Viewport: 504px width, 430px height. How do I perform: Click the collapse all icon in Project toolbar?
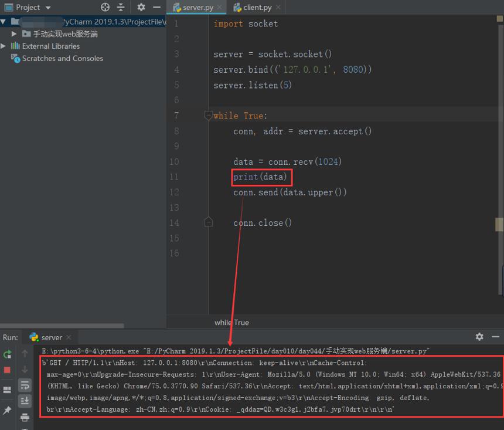[121, 7]
